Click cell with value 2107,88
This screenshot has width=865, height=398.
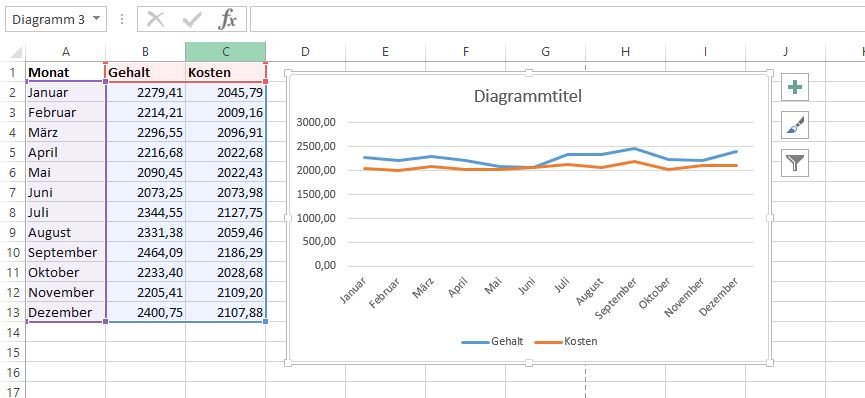pos(226,312)
